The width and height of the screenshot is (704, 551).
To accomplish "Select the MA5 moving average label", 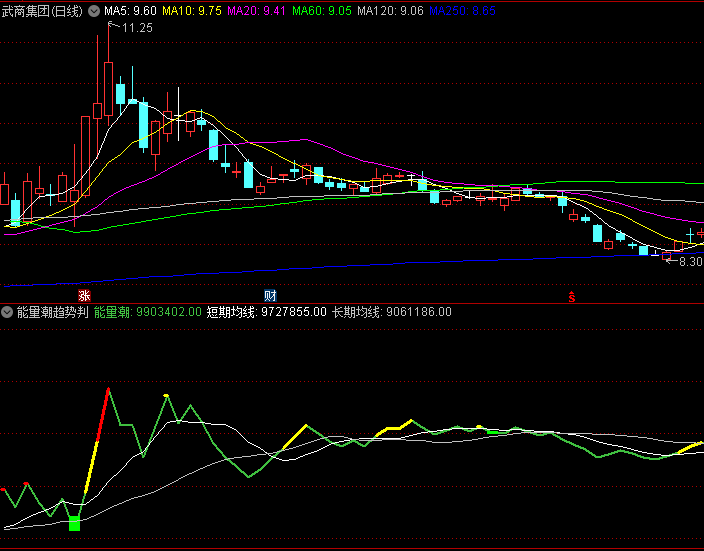I will [130, 11].
